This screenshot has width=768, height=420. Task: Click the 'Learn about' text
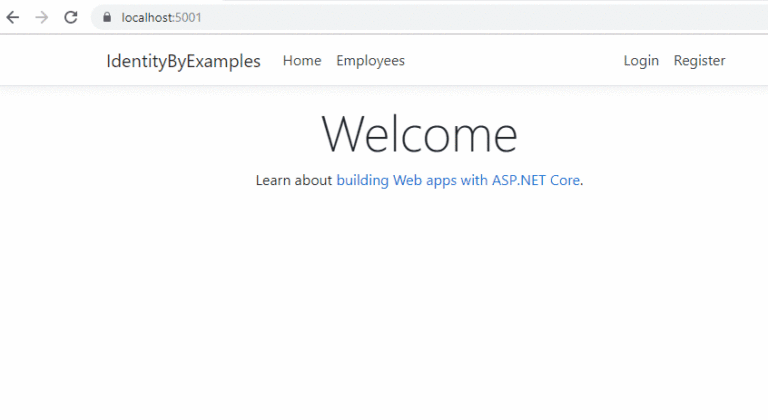[294, 181]
